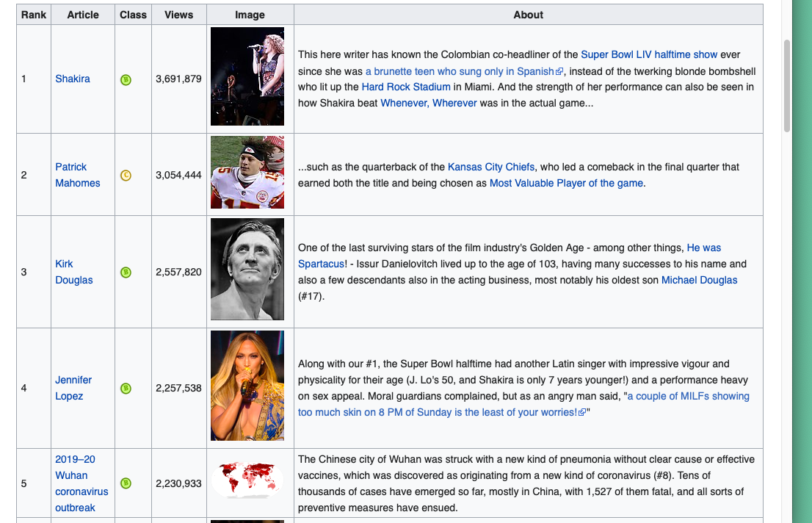This screenshot has height=523, width=812.
Task: Click the Image column header
Action: click(250, 15)
